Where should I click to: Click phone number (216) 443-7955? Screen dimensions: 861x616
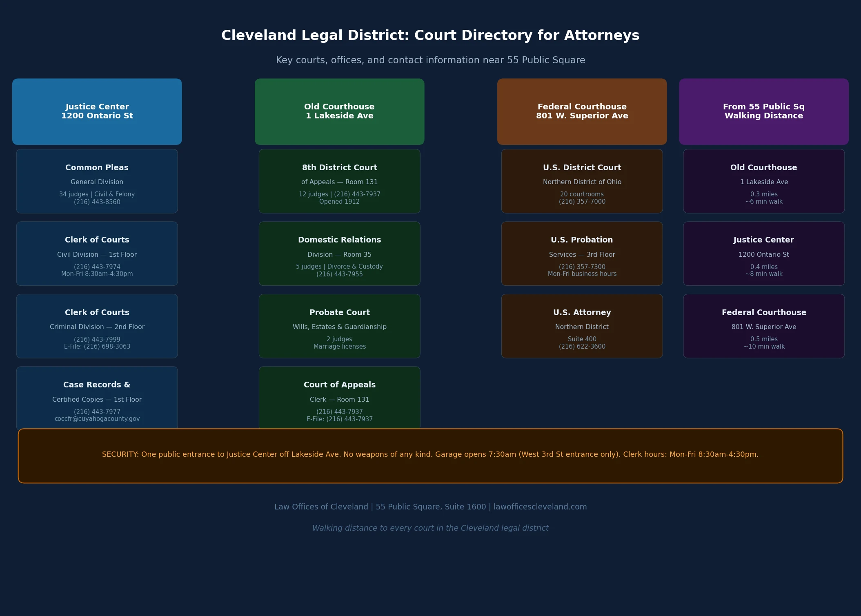pyautogui.click(x=340, y=274)
